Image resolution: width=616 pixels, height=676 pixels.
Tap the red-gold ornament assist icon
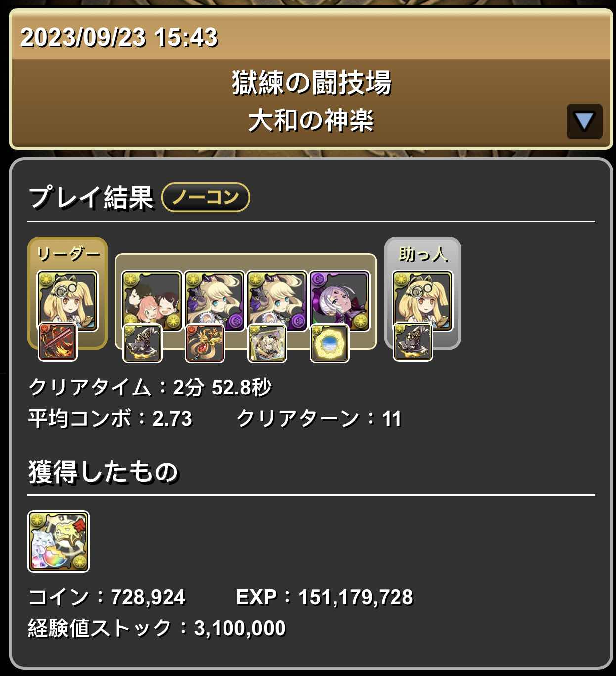tap(205, 343)
